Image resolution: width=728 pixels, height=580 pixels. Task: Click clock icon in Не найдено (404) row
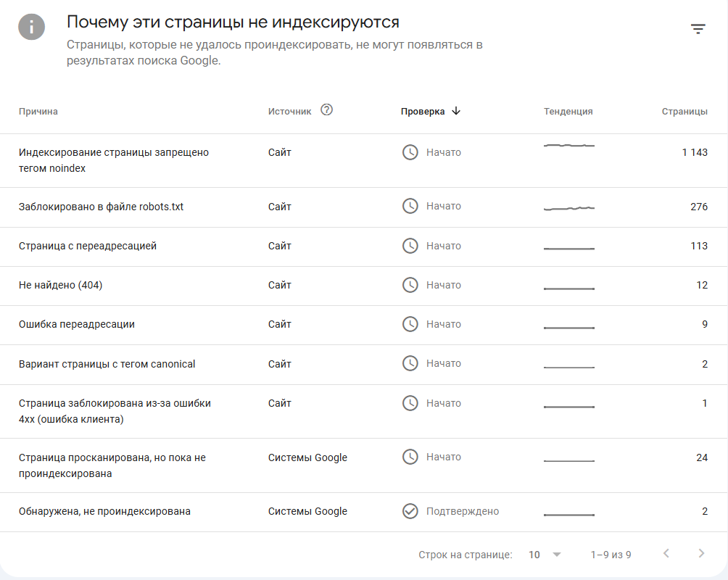410,285
